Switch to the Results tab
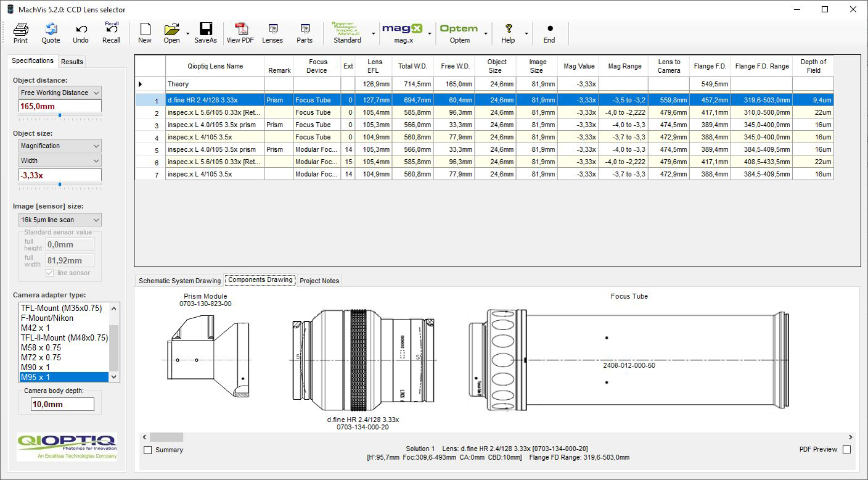868x480 pixels. [72, 62]
